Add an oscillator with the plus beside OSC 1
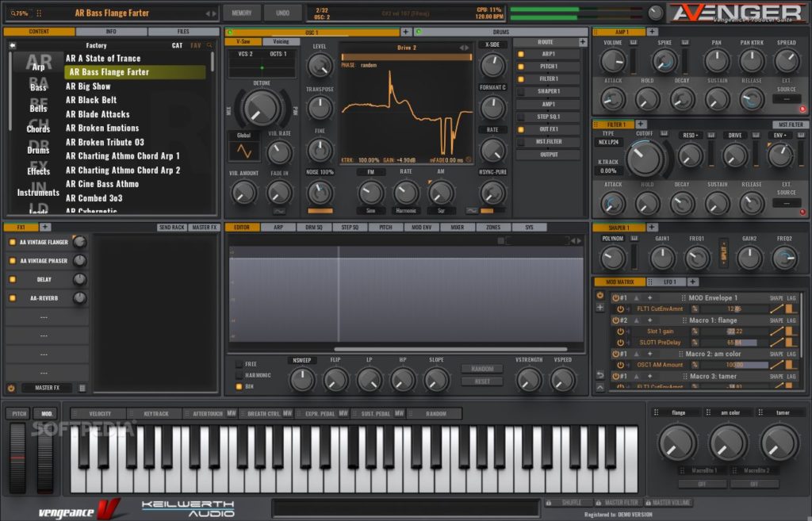The image size is (812, 521). (x=406, y=32)
